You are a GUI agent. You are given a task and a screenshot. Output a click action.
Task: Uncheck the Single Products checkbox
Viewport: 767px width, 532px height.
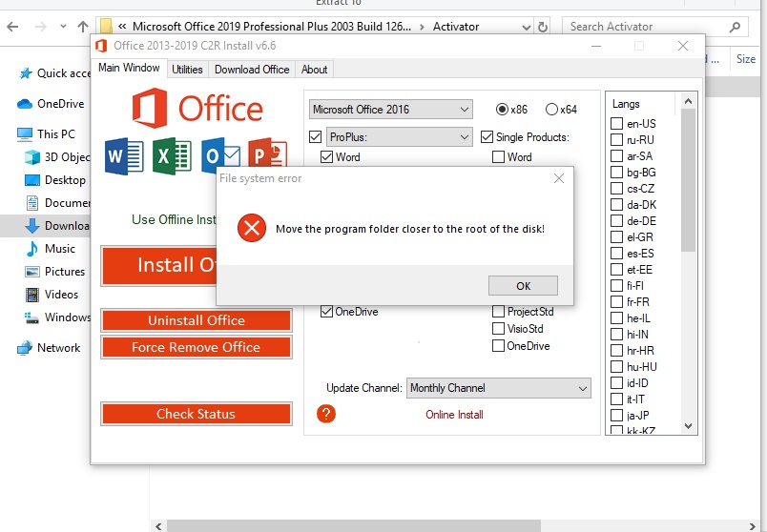pos(487,137)
